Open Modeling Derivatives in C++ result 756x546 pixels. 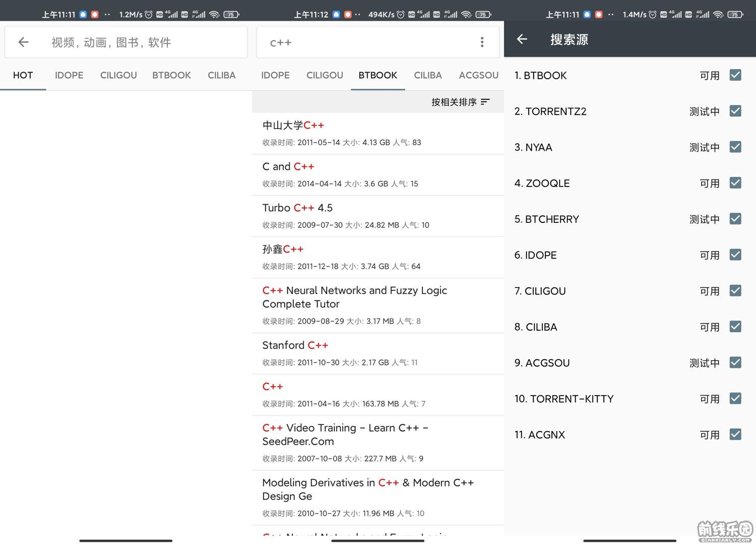coord(378,498)
